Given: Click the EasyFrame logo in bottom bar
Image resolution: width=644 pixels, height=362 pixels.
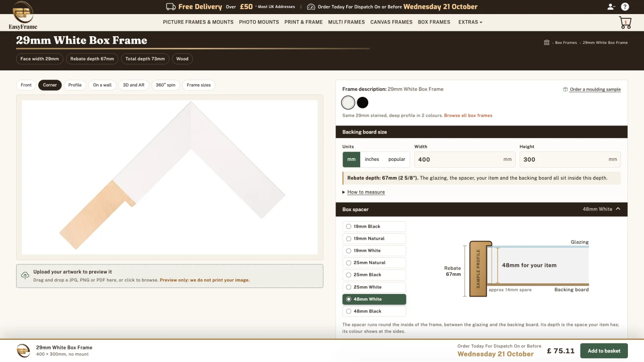Looking at the screenshot, I should point(23,351).
